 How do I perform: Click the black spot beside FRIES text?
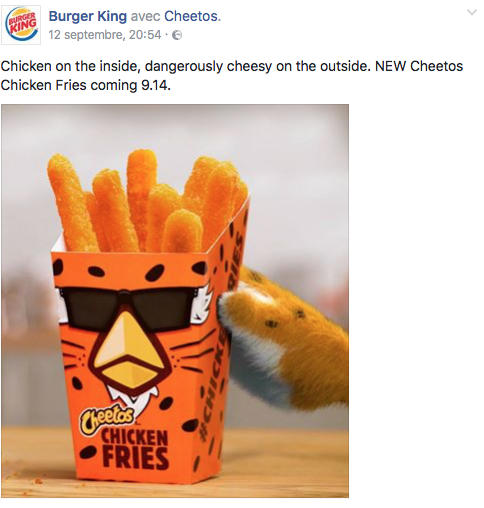(x=89, y=452)
